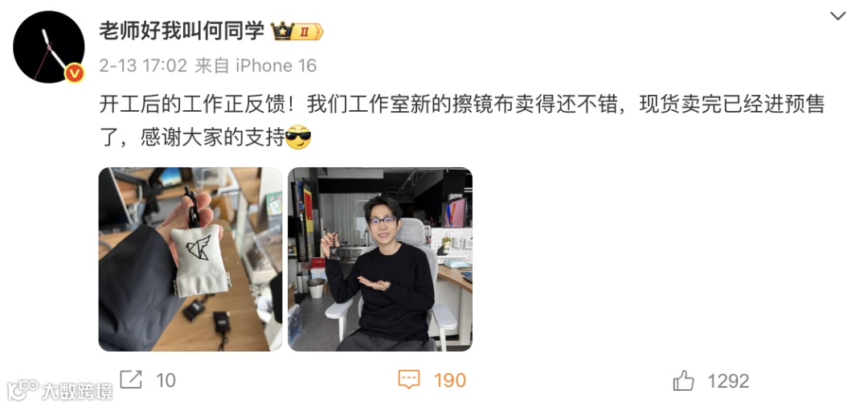Viewport: 868px width, 407px height.
Task: Click the like count 1292
Action: (728, 381)
